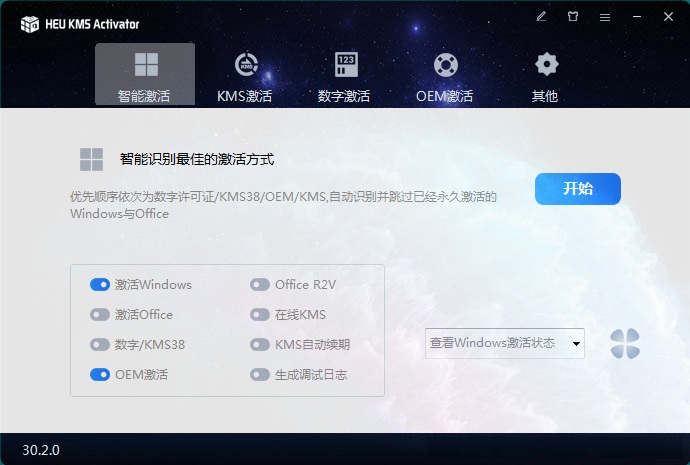The image size is (690, 465).
Task: Toggle the KMS自动续期 switch
Action: tap(260, 344)
